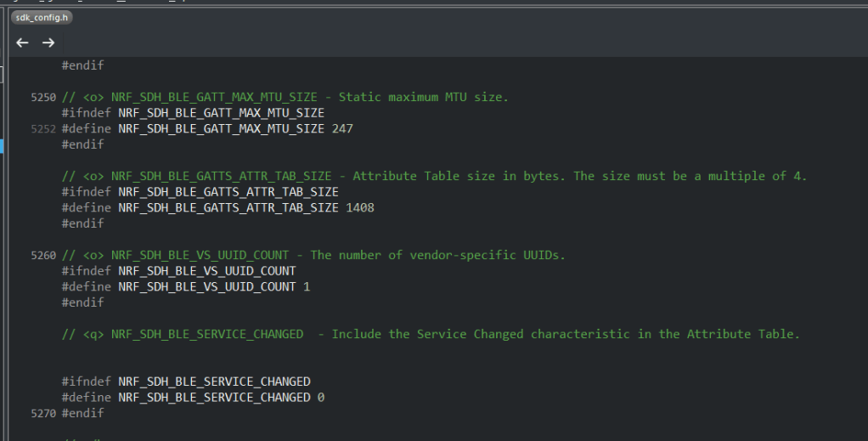868x441 pixels.
Task: Click line number 5270 in the gutter
Action: (x=42, y=413)
